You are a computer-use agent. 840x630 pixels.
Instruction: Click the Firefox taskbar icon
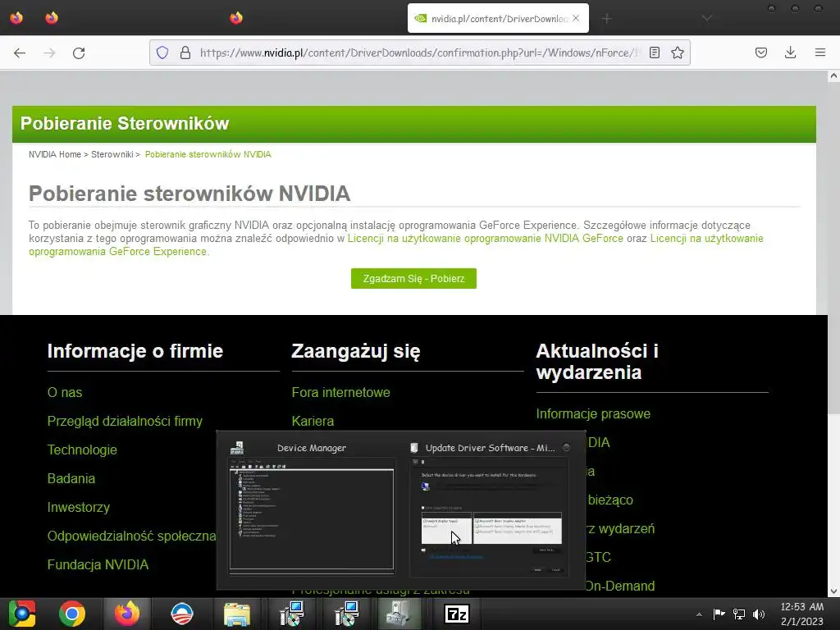pos(127,614)
